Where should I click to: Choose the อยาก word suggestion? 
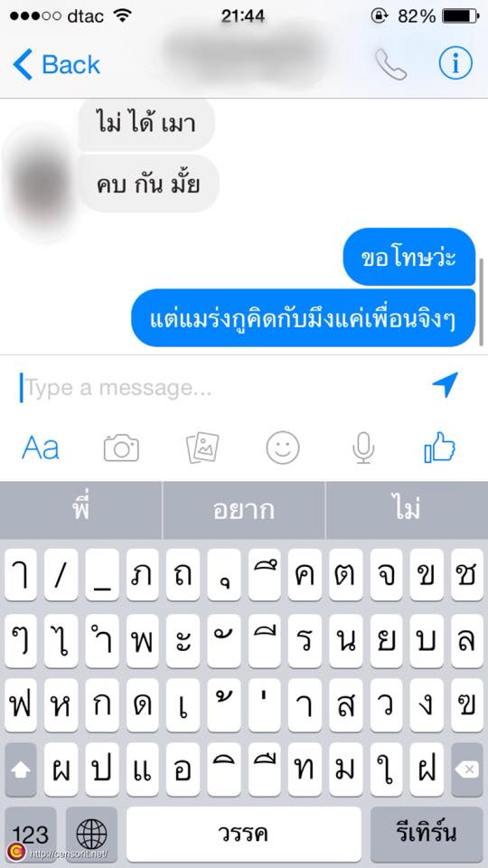coord(244,510)
